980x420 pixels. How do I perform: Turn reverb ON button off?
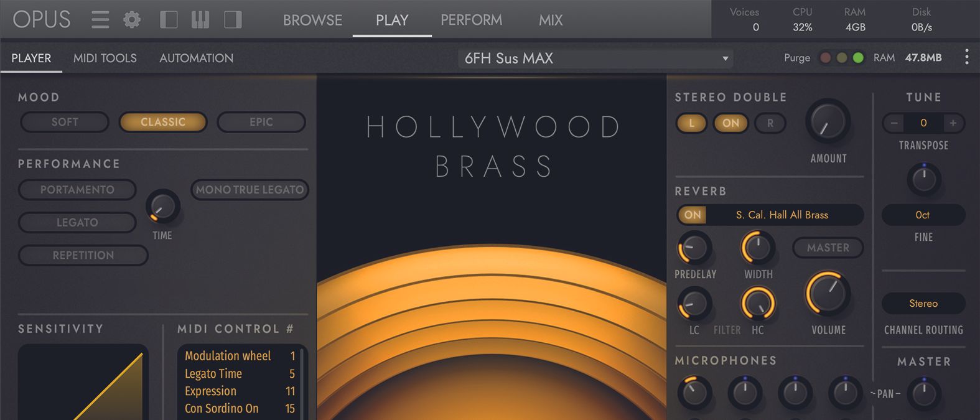pos(693,215)
